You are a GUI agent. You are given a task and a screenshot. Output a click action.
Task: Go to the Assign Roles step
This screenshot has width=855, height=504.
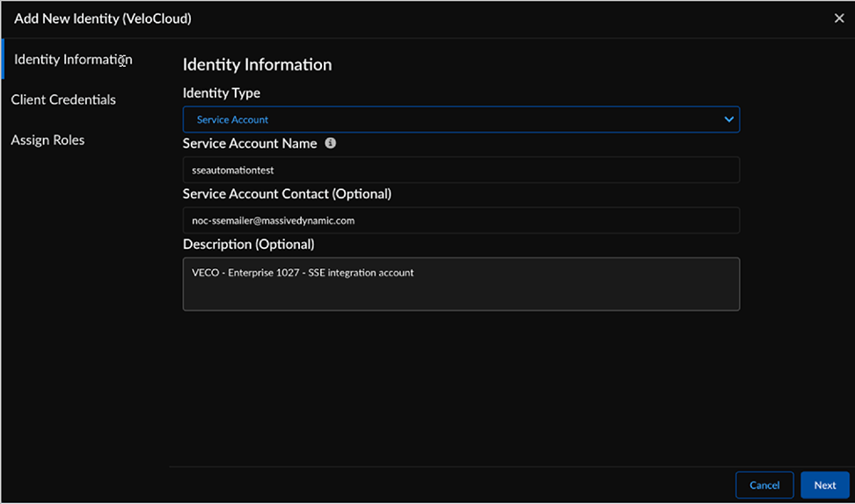click(x=47, y=141)
